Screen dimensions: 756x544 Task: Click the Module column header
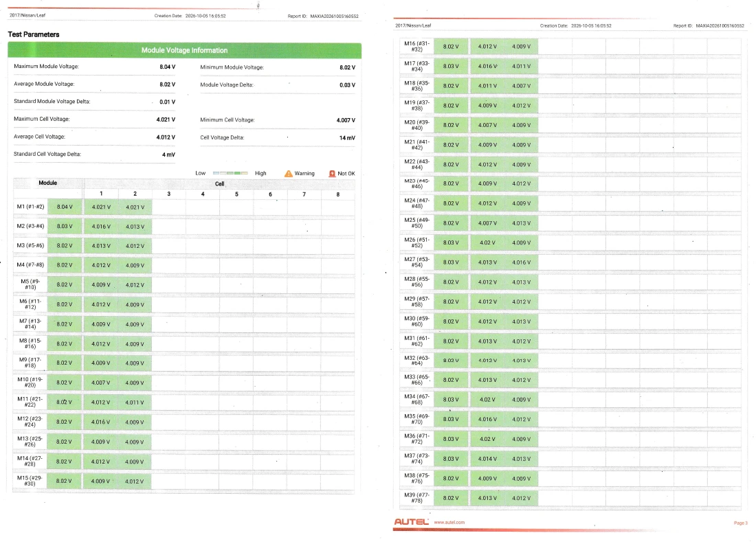tap(47, 183)
